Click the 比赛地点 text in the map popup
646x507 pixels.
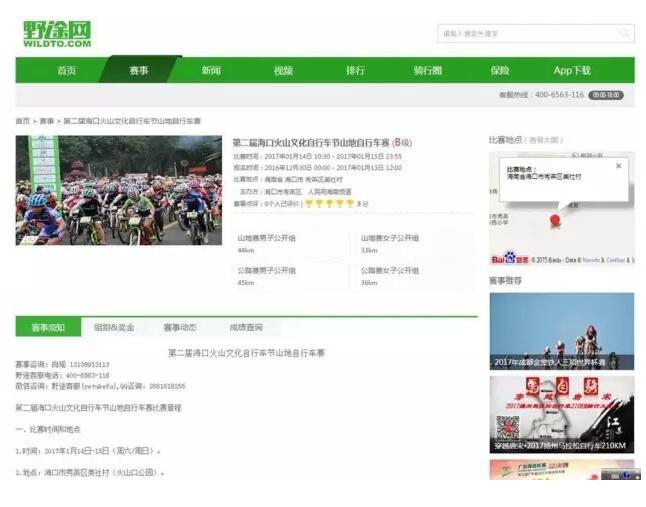click(521, 169)
